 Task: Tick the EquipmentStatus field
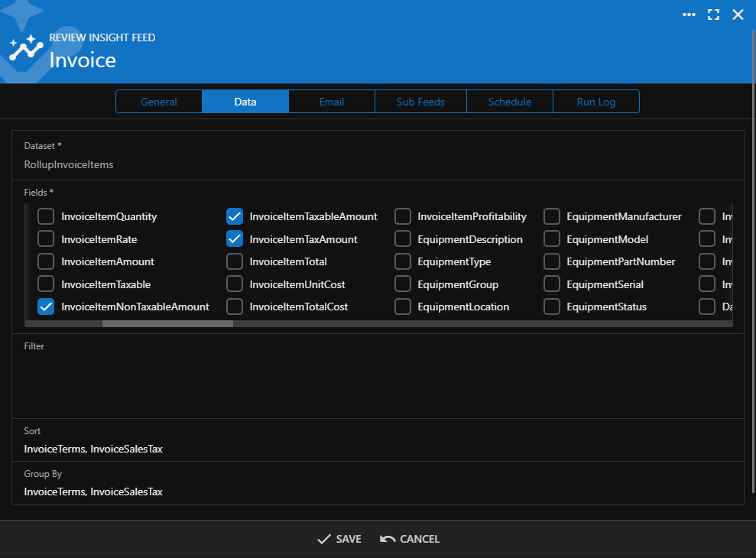tap(552, 307)
